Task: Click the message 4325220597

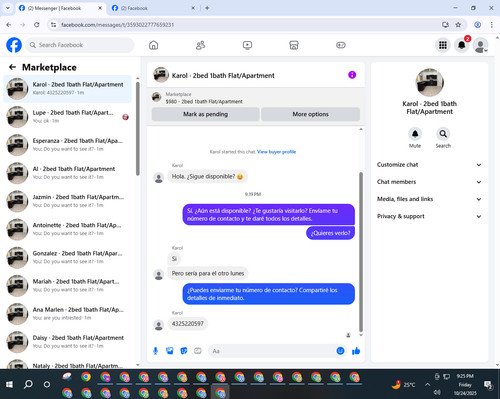Action: click(x=188, y=324)
